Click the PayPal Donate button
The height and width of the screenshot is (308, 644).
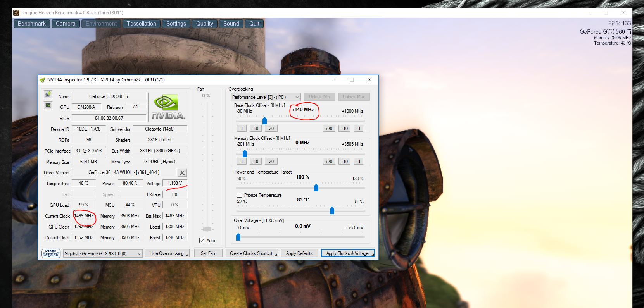(51, 253)
